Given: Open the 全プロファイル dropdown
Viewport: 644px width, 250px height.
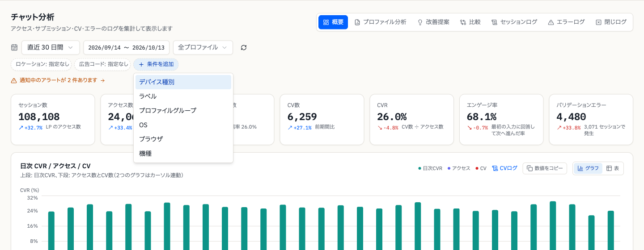Looking at the screenshot, I should [203, 47].
